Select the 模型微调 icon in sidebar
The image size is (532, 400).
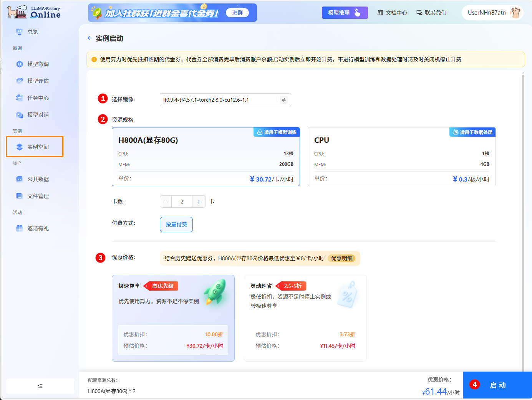[20, 64]
